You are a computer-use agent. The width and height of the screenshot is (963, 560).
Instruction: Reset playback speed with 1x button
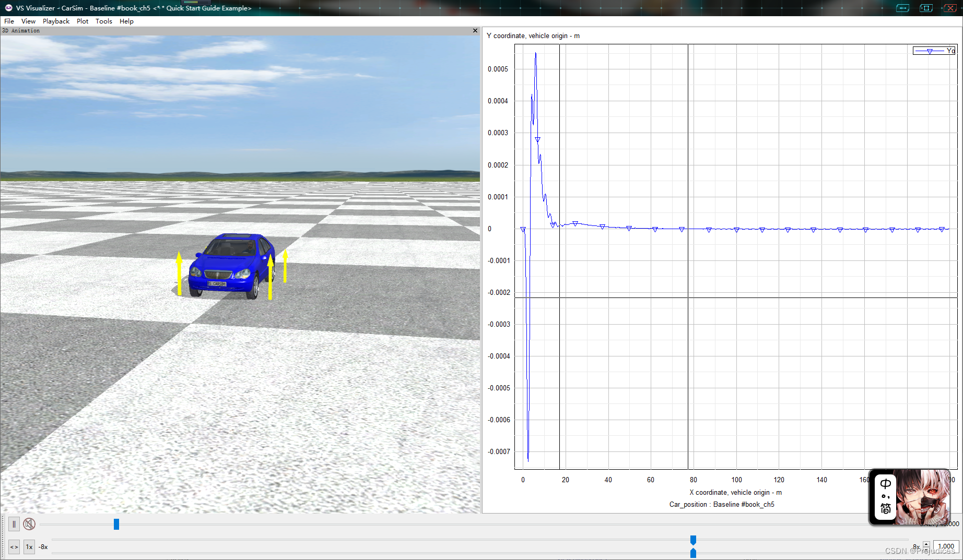click(29, 547)
